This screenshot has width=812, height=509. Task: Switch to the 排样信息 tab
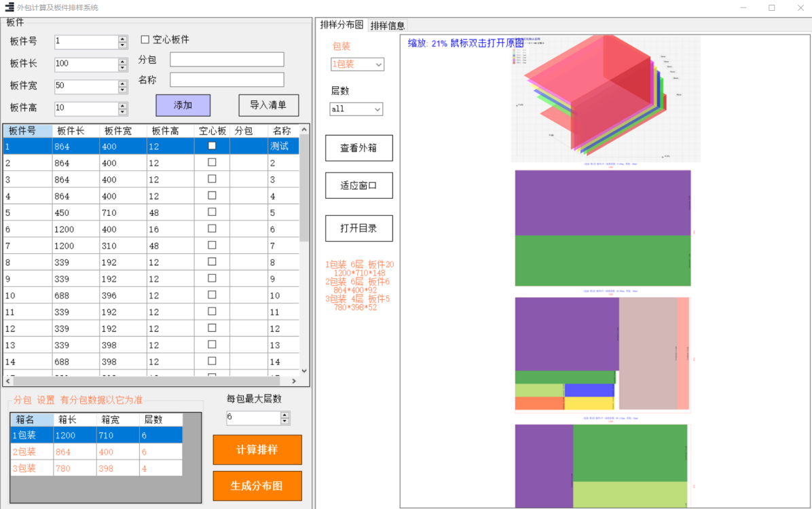click(x=388, y=26)
